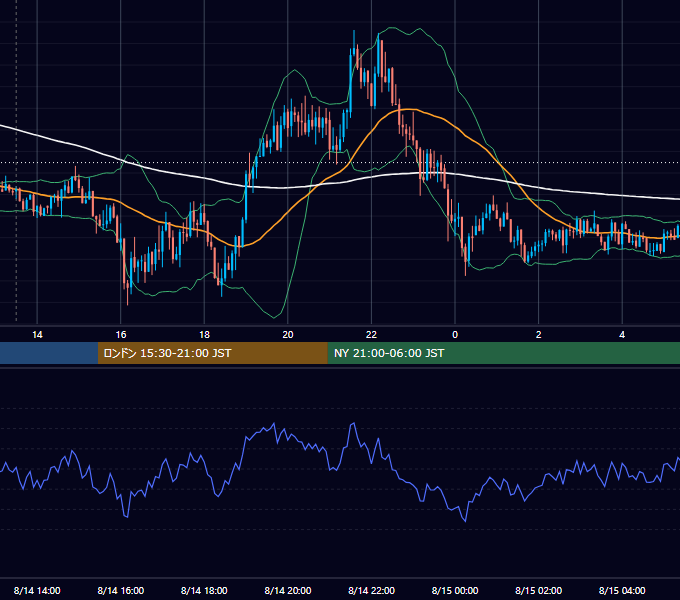Click the ロンドン 15:30-21:00 JST session band
Screen dimensions: 680x600
212,353
